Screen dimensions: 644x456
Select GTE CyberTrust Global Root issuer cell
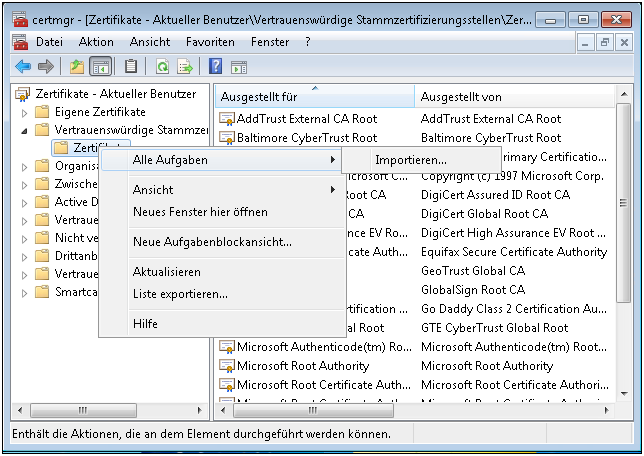pyautogui.click(x=494, y=328)
